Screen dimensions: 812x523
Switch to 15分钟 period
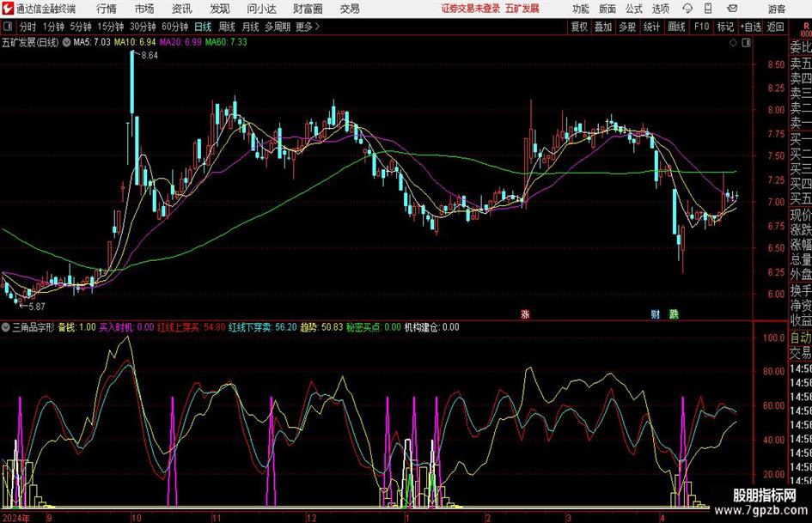point(111,27)
